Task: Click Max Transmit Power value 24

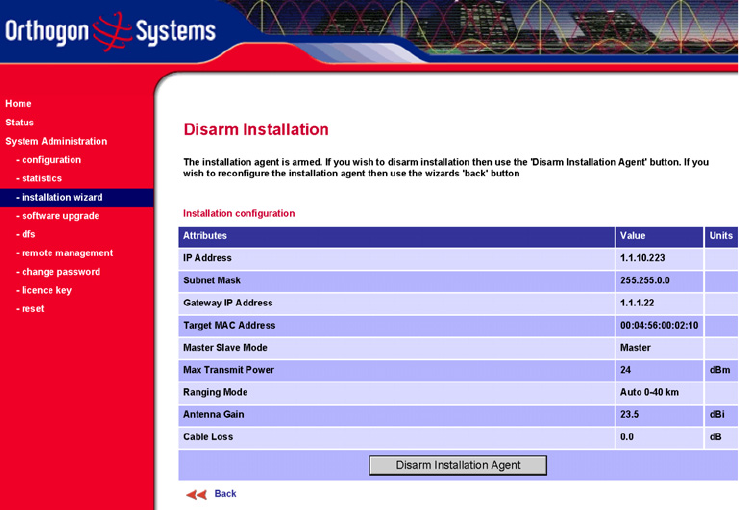Action: [x=625, y=370]
